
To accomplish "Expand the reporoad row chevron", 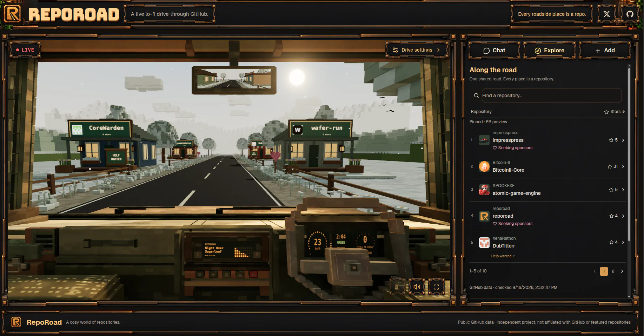I will (623, 216).
